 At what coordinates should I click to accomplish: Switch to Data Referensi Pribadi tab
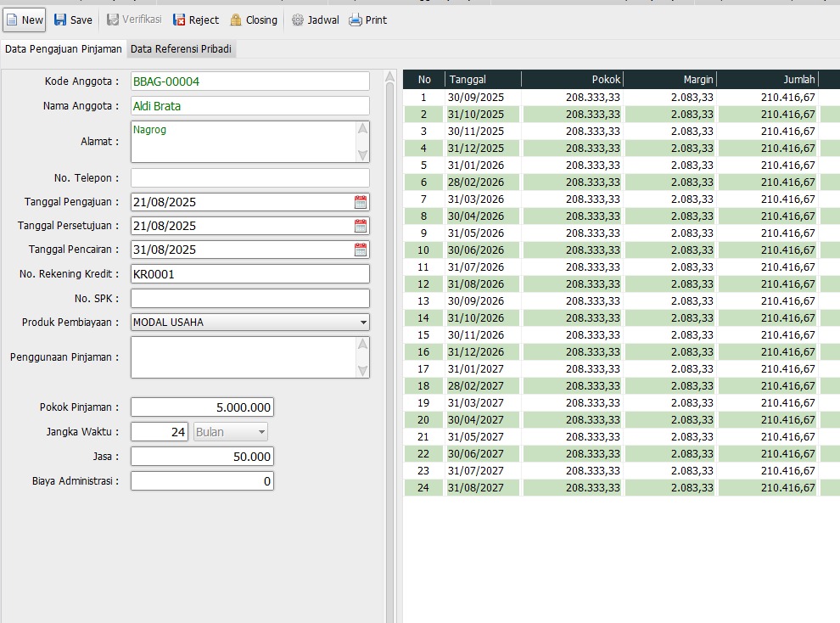(x=181, y=49)
